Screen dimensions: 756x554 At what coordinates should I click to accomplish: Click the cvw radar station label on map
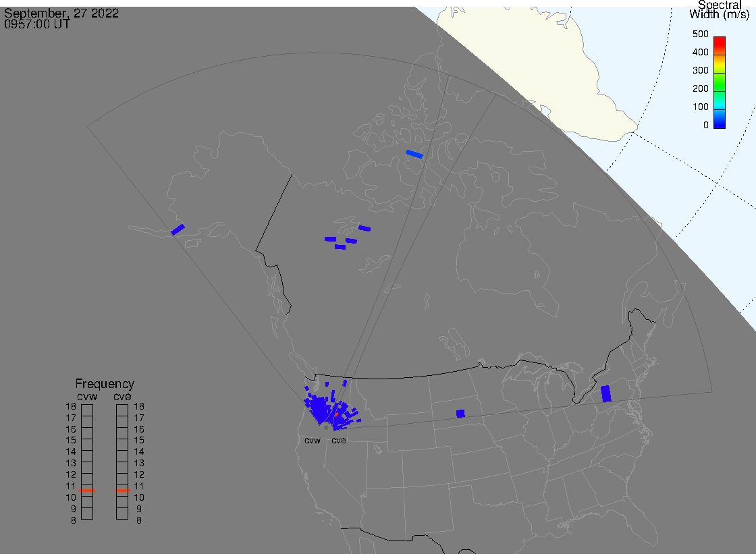tap(313, 441)
